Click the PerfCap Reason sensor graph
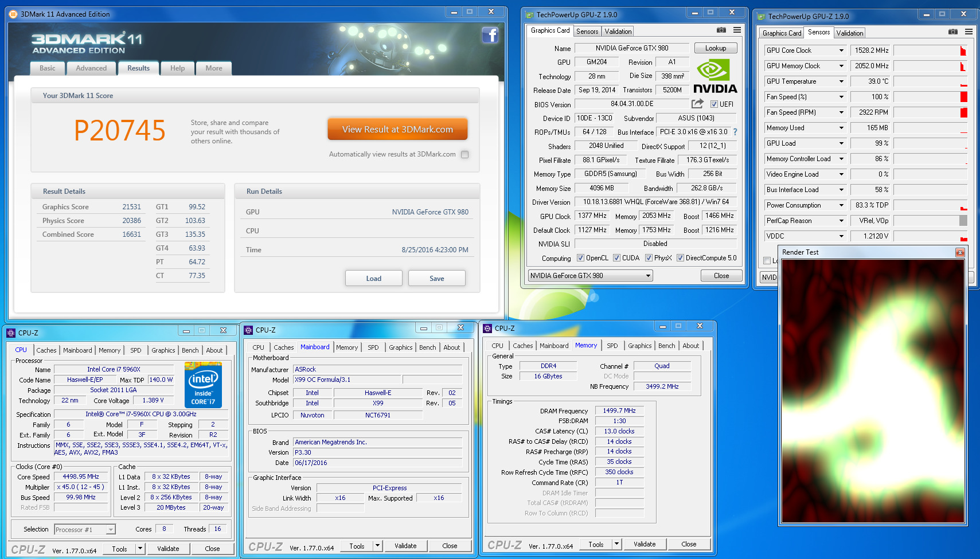Screen dimensions: 980x559 coord(930,221)
